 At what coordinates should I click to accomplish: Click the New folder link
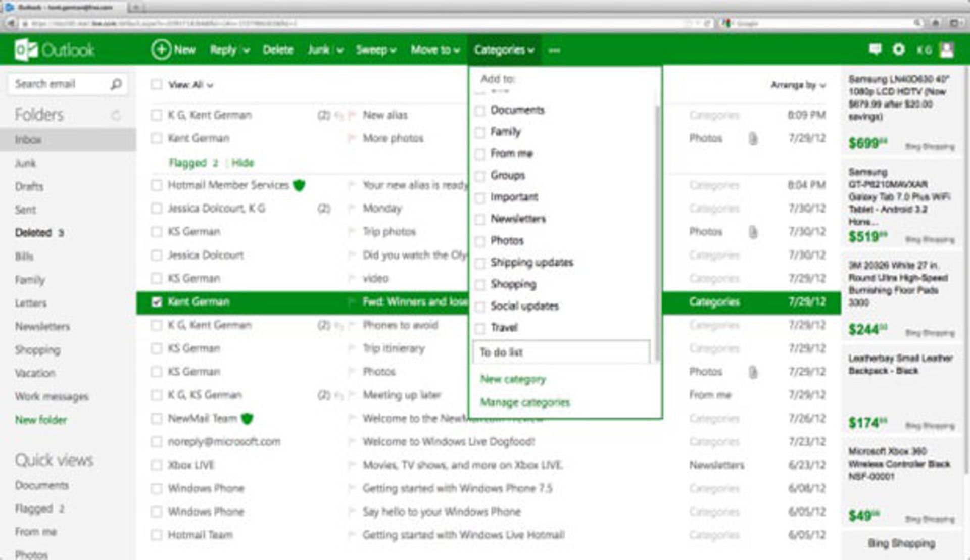point(41,420)
